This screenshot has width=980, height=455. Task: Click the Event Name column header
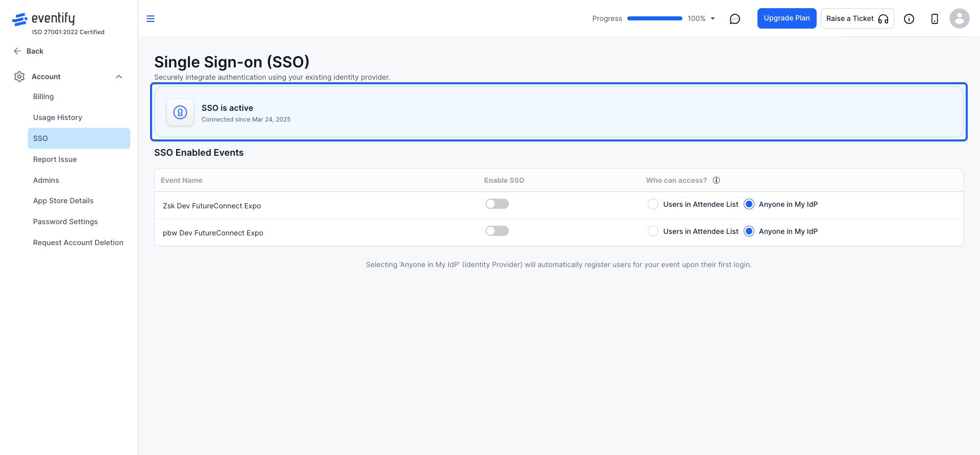click(x=182, y=180)
